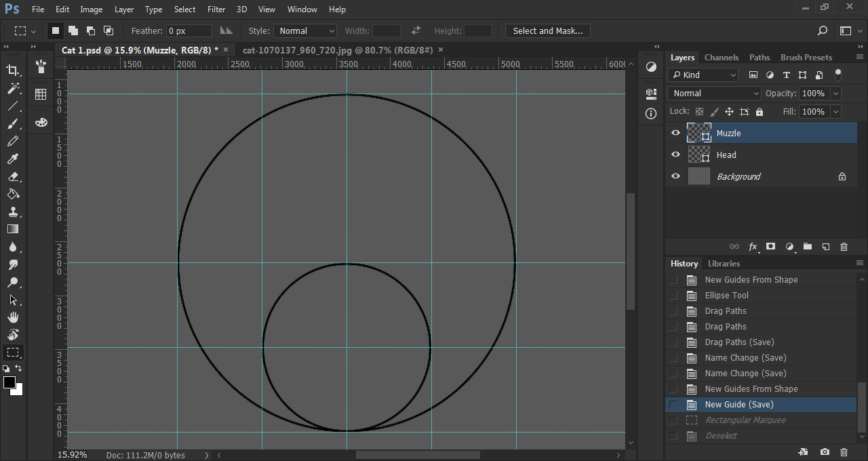
Task: Click the Select and Mask button
Action: pos(547,31)
